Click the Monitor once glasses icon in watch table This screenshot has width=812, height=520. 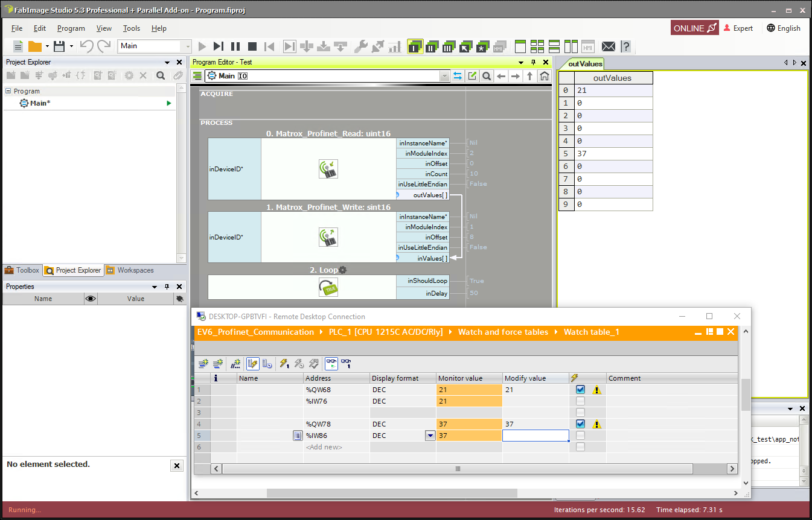point(346,364)
